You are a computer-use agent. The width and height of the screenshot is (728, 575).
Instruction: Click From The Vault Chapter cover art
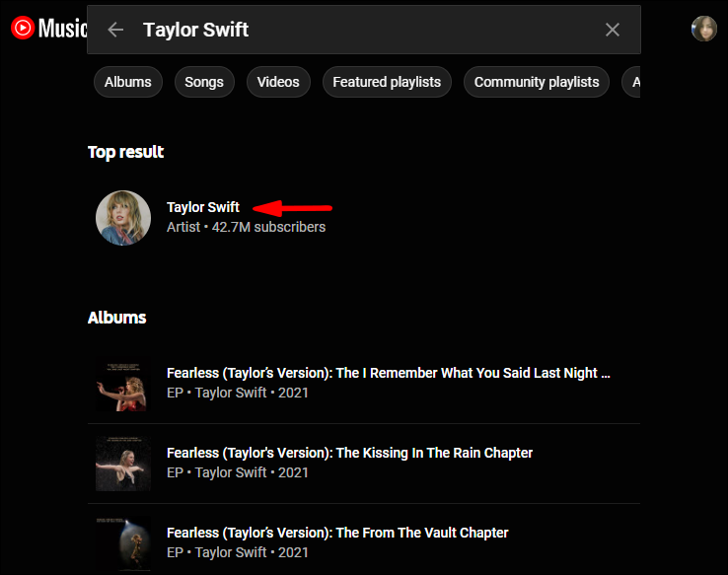point(123,543)
